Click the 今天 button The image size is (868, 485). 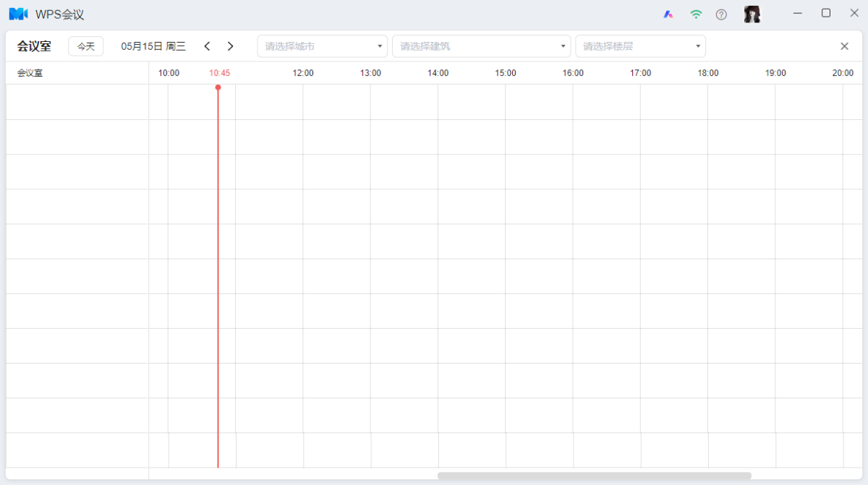point(86,46)
